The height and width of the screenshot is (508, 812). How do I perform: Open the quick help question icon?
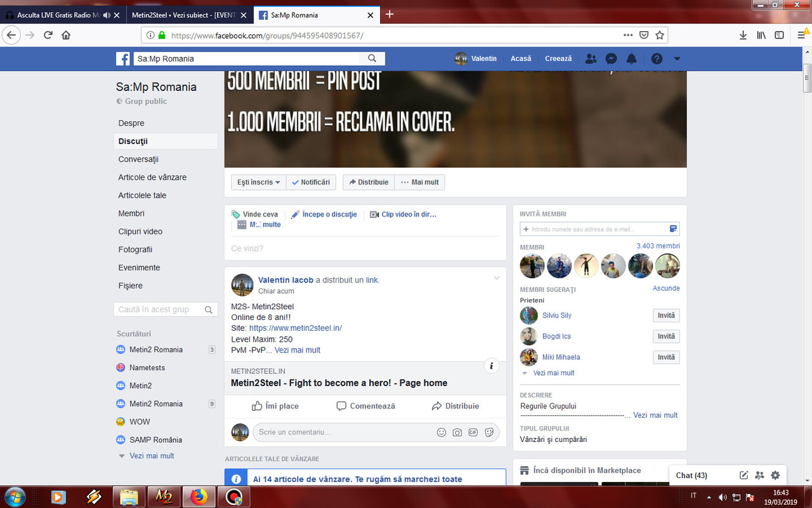(657, 58)
